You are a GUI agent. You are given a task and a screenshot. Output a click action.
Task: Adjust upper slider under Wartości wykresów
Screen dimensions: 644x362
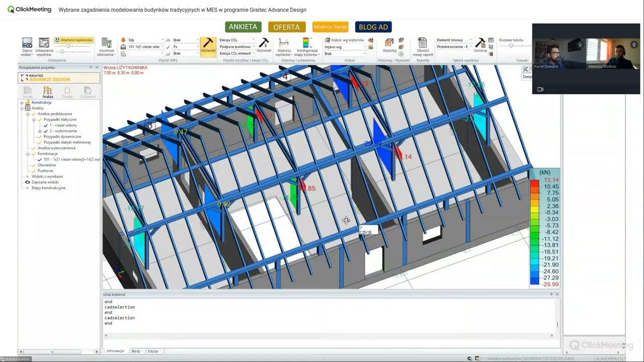point(69,46)
